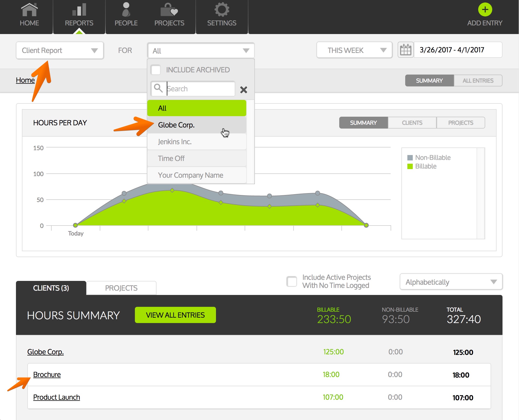Open the FOR client dropdown showing All
The height and width of the screenshot is (420, 519).
coord(201,51)
